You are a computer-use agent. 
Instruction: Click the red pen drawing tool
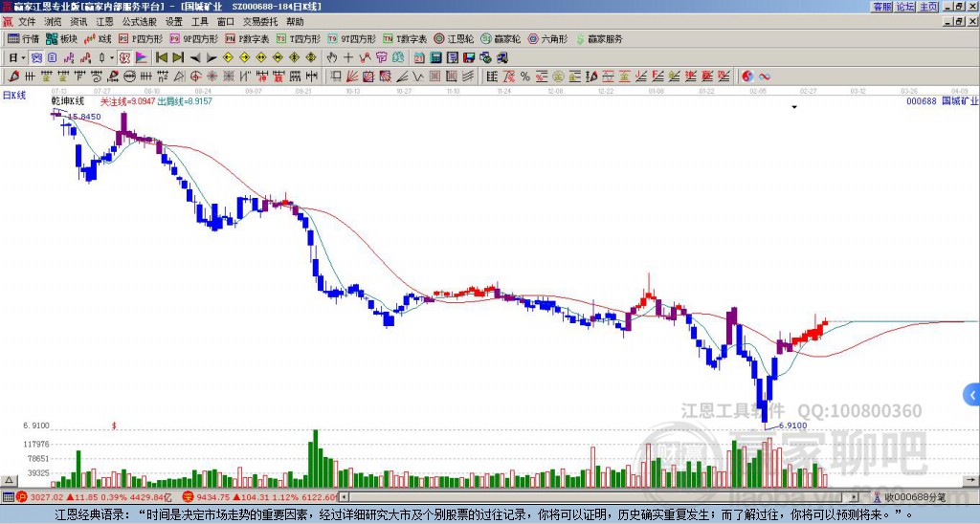tap(13, 76)
